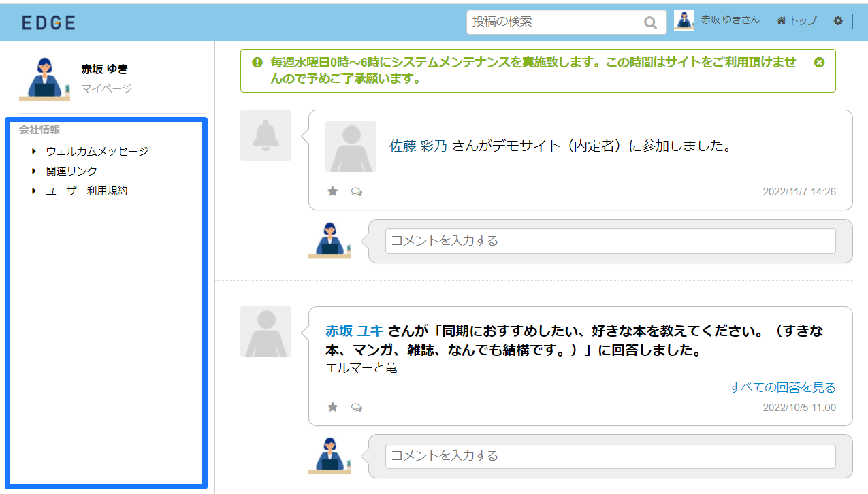
Task: Star the 佐藤 彩乃 join post
Action: 333,192
